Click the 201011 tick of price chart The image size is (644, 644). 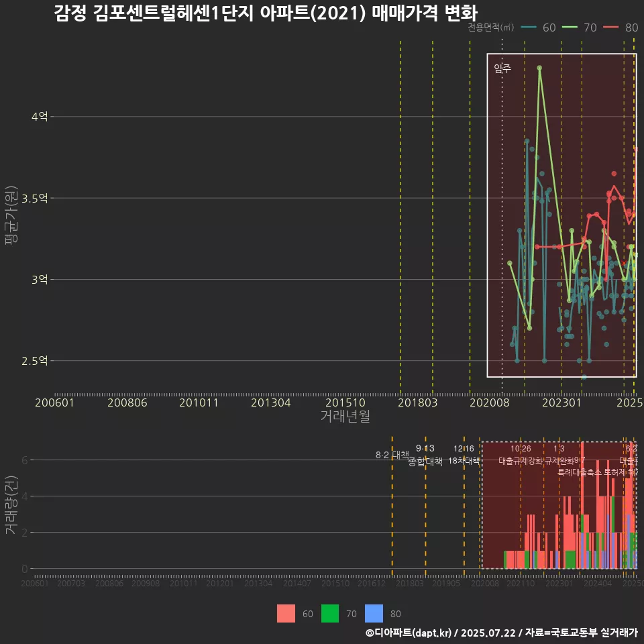click(199, 402)
